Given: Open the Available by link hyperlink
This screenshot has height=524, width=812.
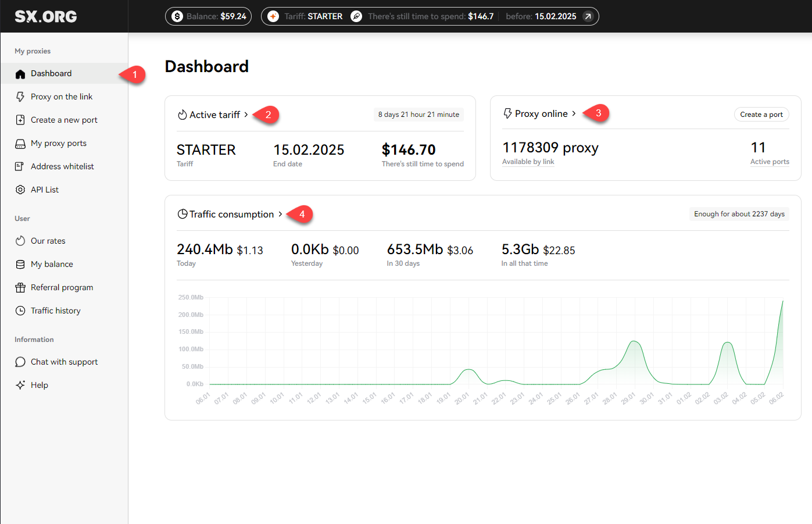Looking at the screenshot, I should (x=528, y=162).
